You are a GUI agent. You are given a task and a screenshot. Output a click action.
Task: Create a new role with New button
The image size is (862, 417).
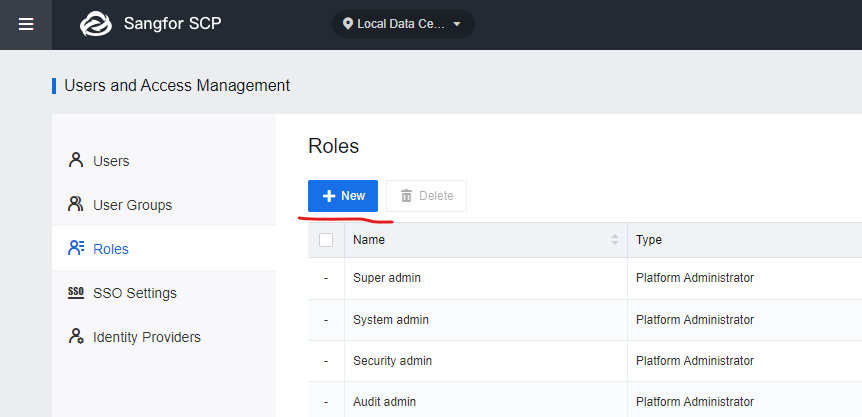pyautogui.click(x=343, y=196)
